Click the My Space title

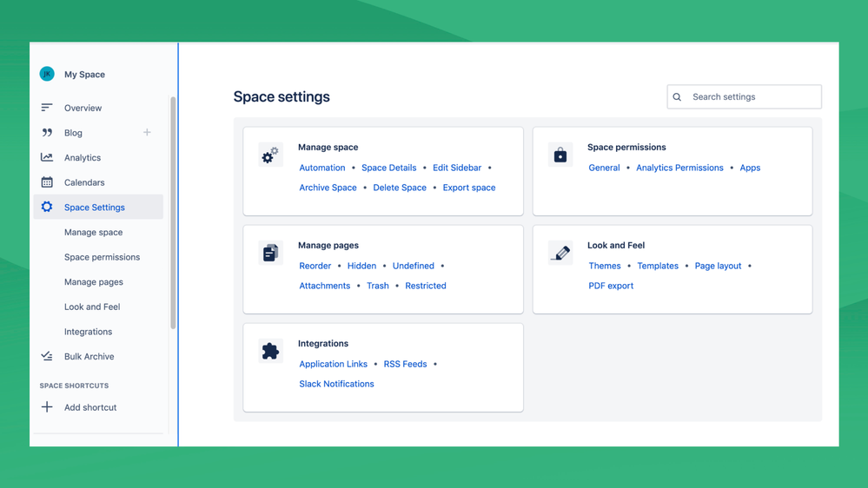84,74
